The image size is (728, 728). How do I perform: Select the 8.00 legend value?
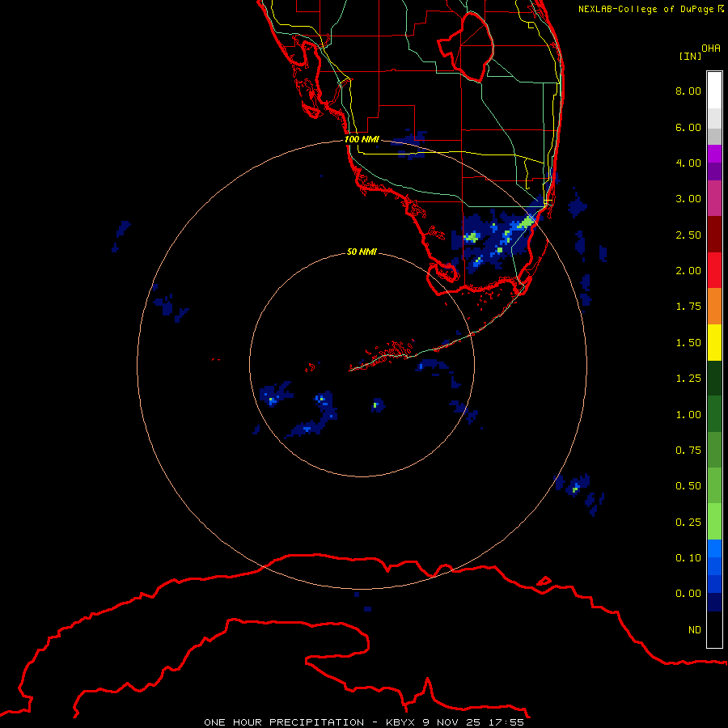click(688, 91)
